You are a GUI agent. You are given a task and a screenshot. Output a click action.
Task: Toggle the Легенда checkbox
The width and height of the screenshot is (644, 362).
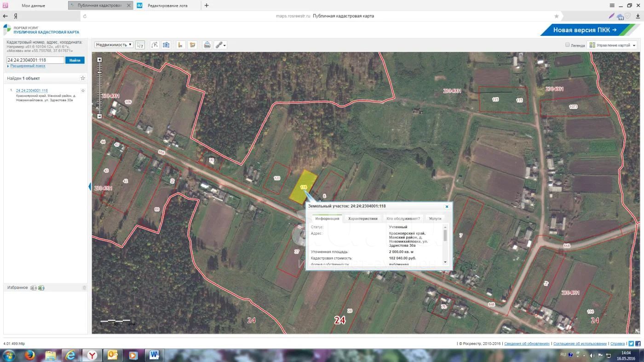[x=568, y=45]
